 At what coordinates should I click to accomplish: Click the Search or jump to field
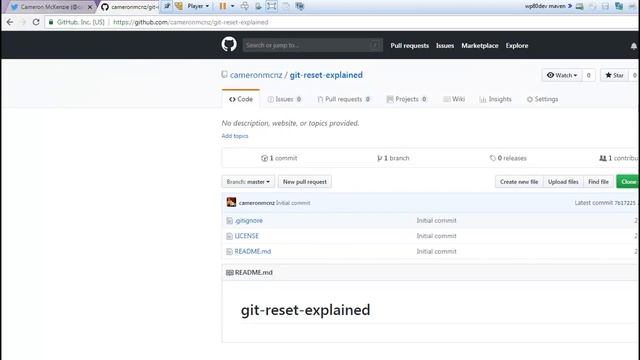click(x=313, y=45)
